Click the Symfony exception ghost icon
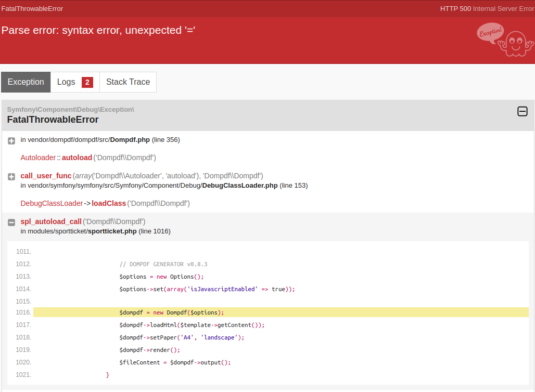Image resolution: width=535 pixels, height=392 pixels. point(505,40)
